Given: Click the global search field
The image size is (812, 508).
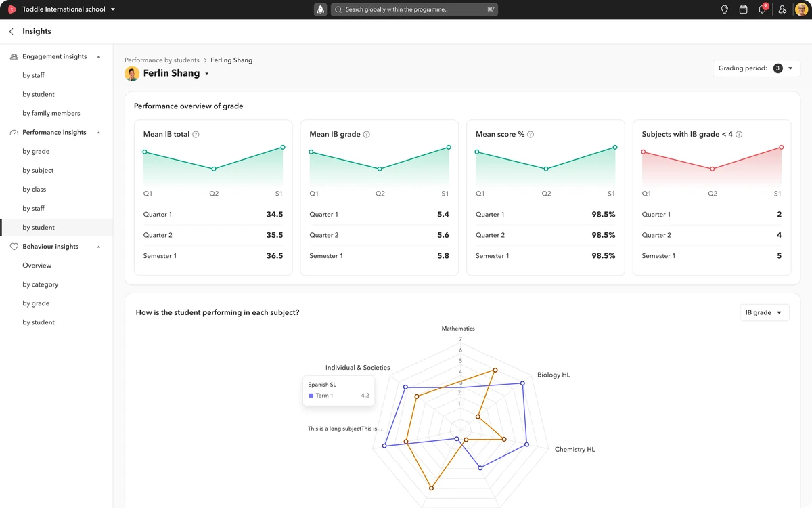Looking at the screenshot, I should click(x=414, y=9).
